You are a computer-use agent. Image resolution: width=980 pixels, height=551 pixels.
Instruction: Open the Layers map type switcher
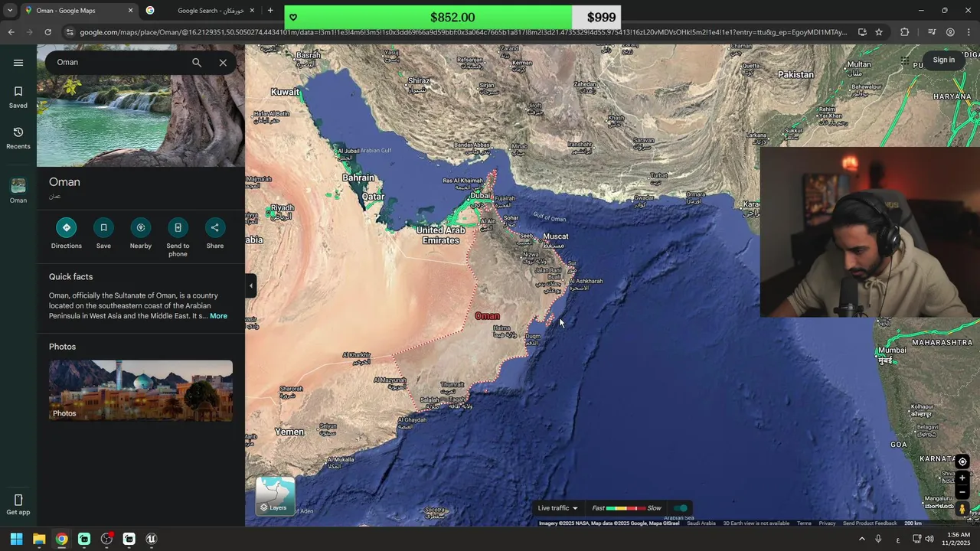point(275,496)
